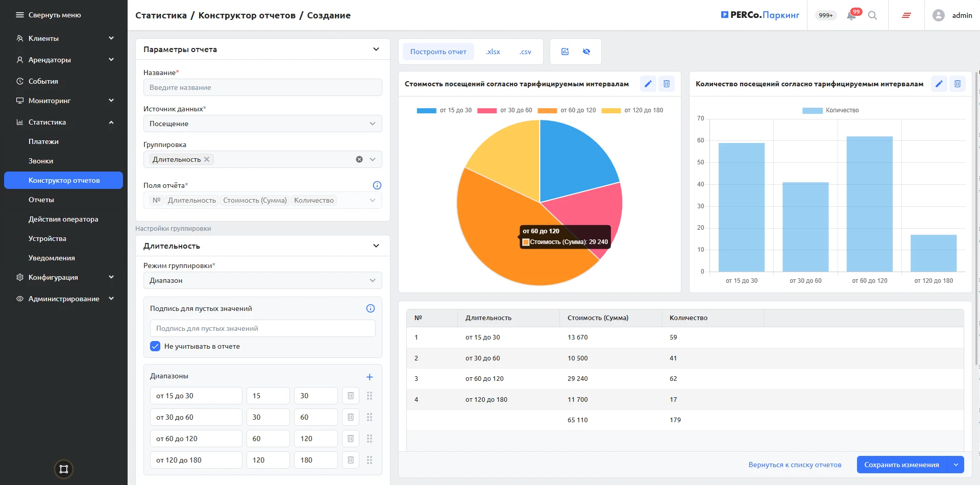Delete the 'от 30 до 60' range row
Viewport: 980px width, 485px height.
(351, 417)
